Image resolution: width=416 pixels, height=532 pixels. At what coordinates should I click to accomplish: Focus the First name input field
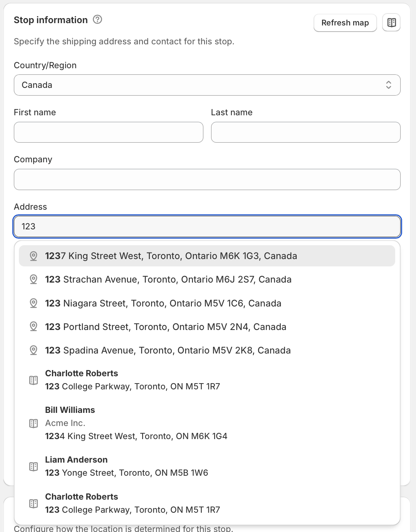pyautogui.click(x=109, y=132)
